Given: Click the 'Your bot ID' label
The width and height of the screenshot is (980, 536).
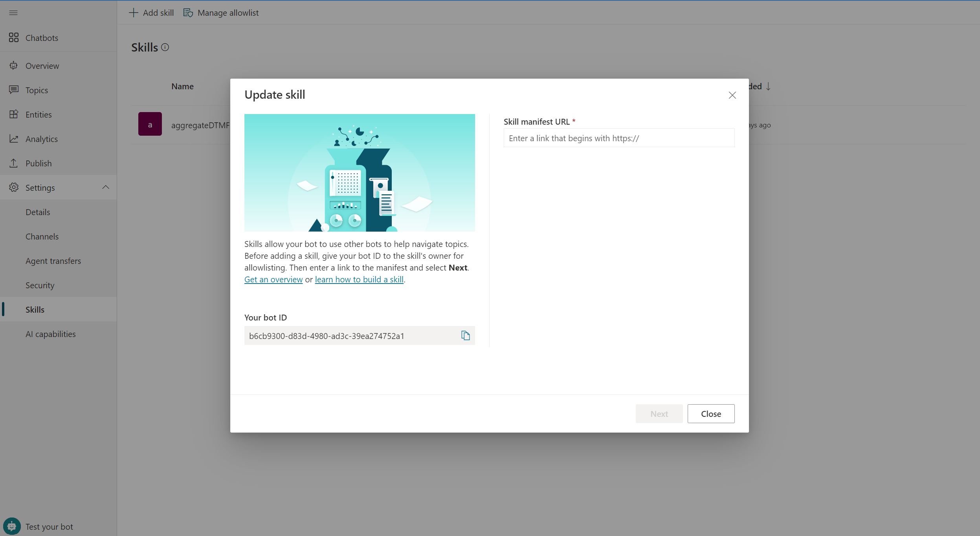Looking at the screenshot, I should click(266, 317).
